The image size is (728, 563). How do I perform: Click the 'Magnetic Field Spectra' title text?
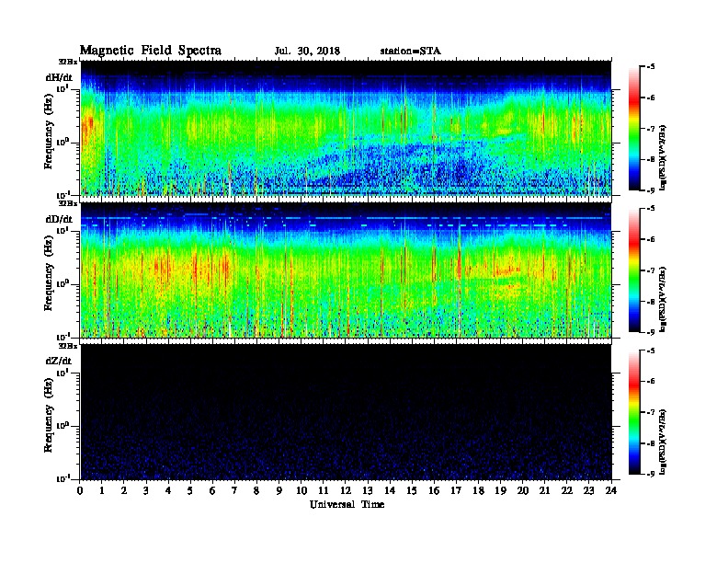tap(151, 51)
